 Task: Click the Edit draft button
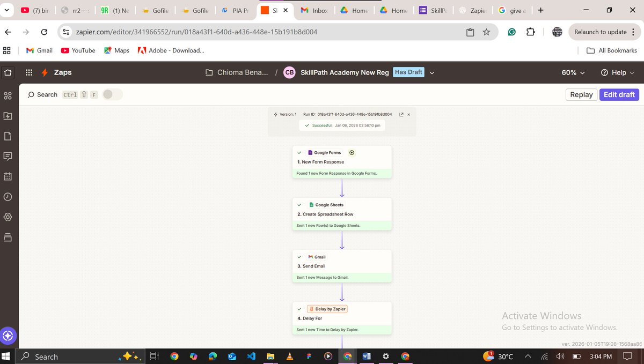[x=619, y=94]
